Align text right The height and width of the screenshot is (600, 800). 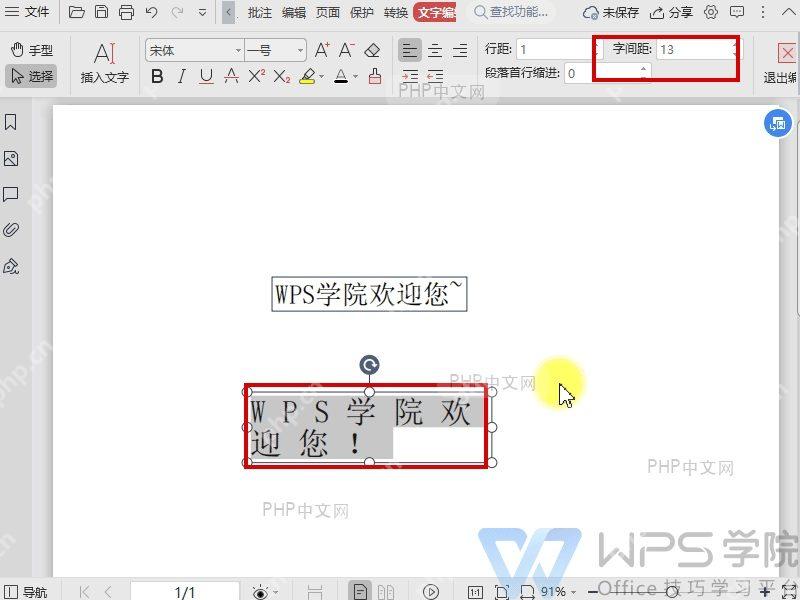[x=460, y=50]
